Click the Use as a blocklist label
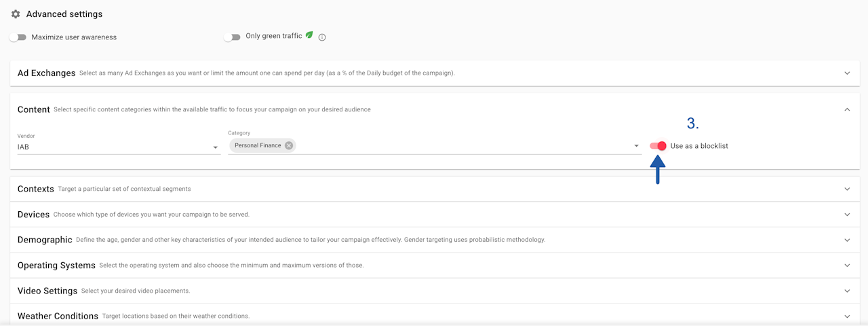 (x=699, y=146)
